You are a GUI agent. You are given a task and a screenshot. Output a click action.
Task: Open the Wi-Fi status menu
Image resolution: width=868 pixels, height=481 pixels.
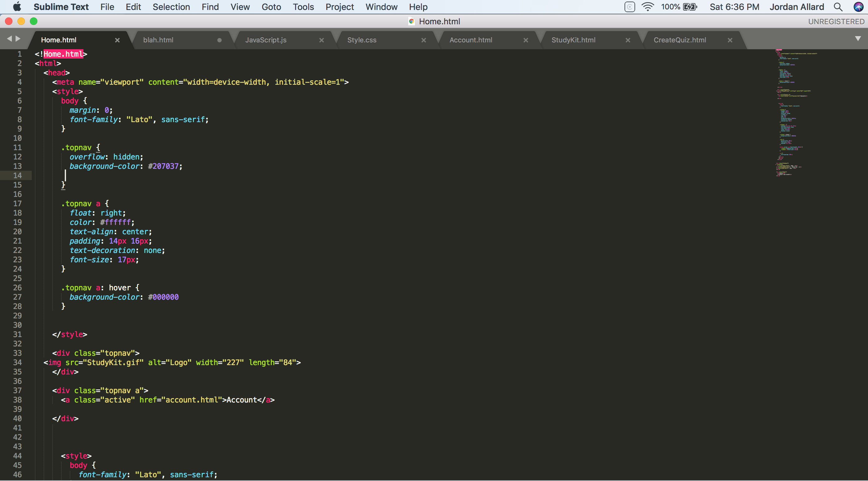coord(647,7)
